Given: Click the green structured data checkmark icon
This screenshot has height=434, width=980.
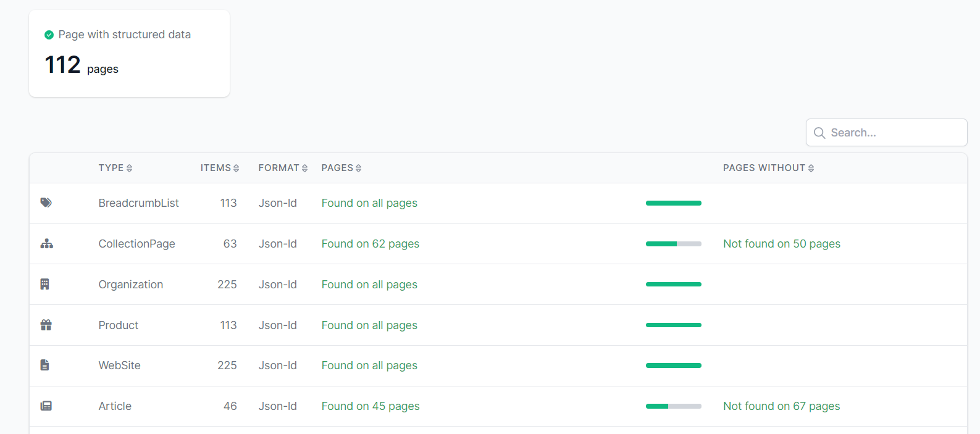Looking at the screenshot, I should (49, 35).
